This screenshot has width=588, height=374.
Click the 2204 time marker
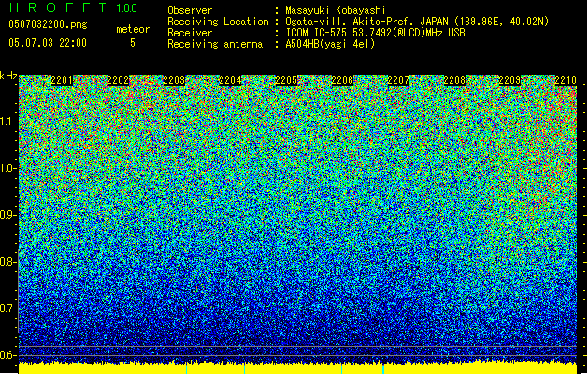pyautogui.click(x=230, y=80)
